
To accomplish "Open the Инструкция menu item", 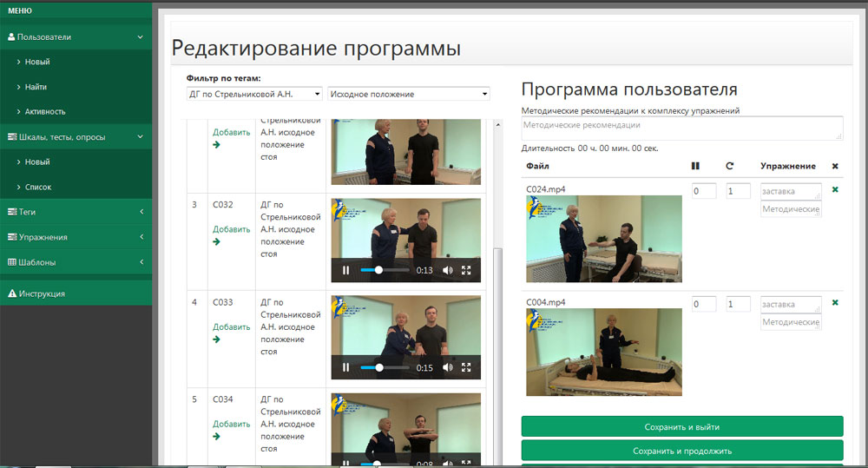I will point(76,293).
